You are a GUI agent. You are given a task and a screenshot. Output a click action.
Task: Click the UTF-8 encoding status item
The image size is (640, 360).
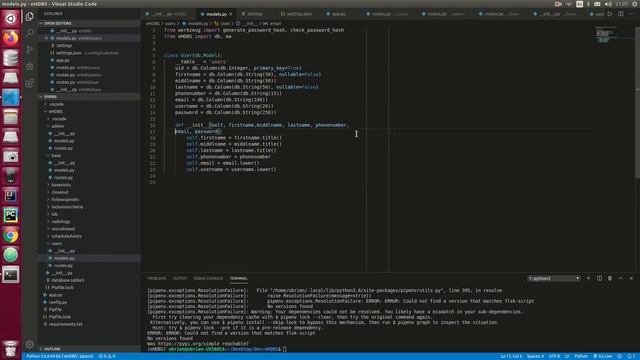pyautogui.click(x=554, y=356)
